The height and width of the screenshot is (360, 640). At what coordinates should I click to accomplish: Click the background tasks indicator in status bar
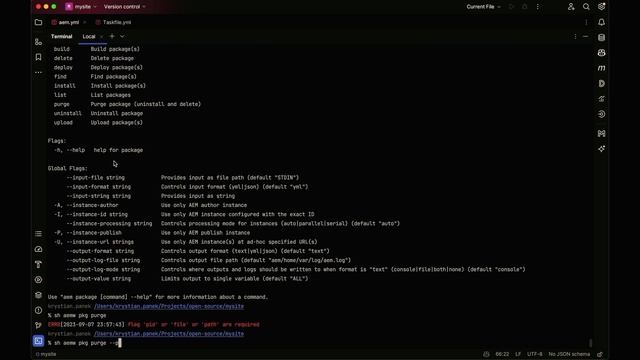tap(486, 354)
